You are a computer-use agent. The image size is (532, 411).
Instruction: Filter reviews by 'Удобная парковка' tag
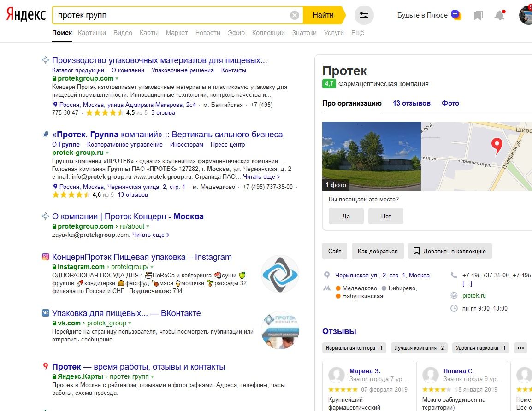click(481, 348)
